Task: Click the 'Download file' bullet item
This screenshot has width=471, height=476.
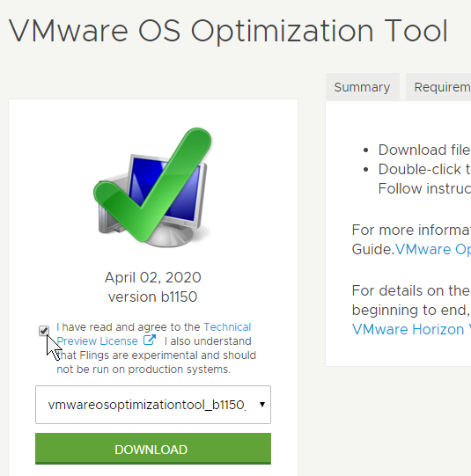Action: tap(424, 150)
